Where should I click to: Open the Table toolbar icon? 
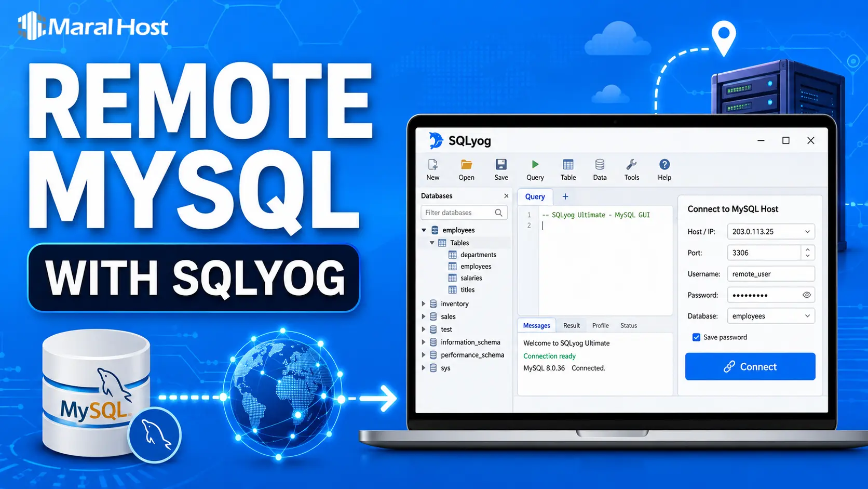[568, 165]
